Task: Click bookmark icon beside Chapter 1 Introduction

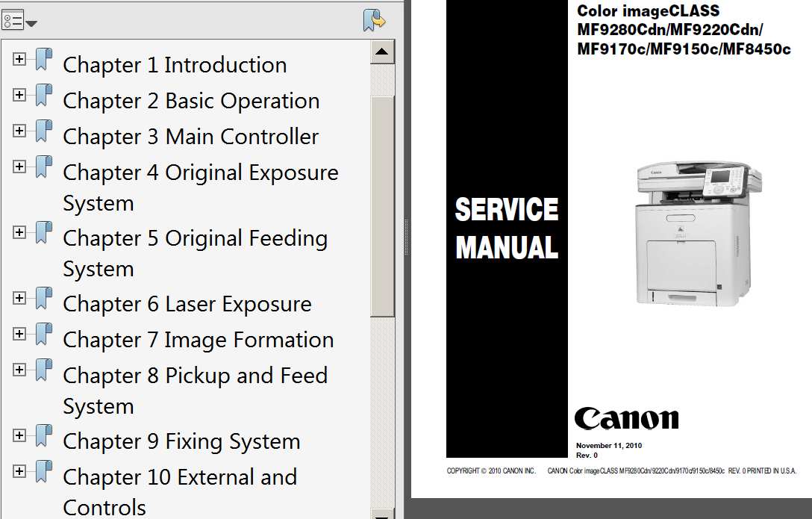Action: click(44, 59)
